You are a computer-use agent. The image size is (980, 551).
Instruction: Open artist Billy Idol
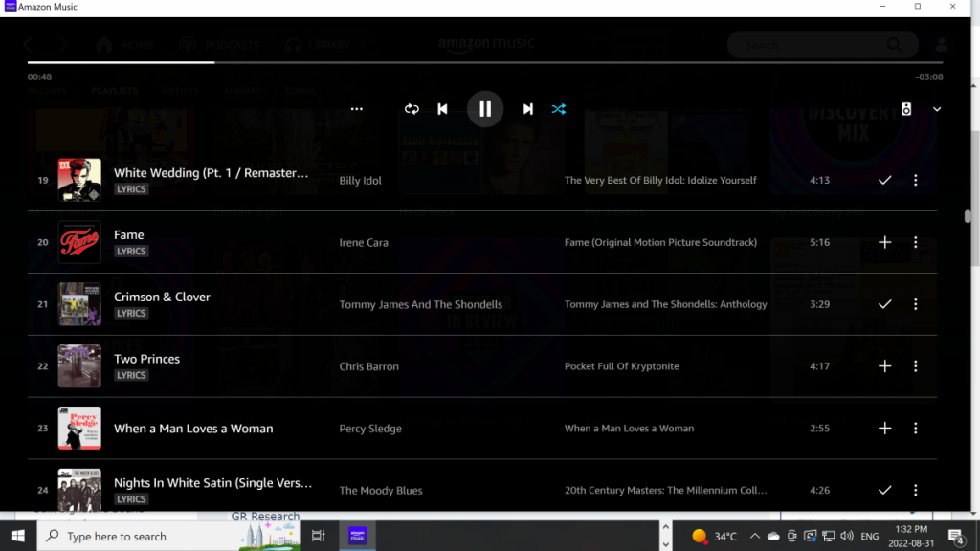360,181
